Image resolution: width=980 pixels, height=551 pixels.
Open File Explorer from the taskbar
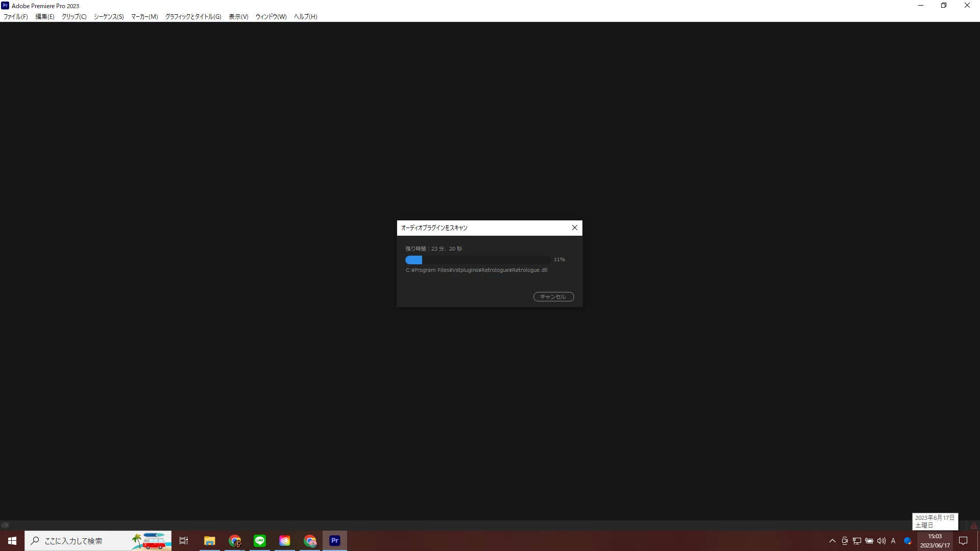[x=210, y=541]
